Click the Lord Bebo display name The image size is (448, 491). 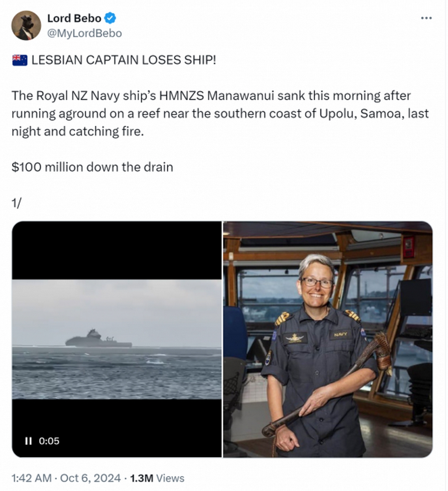point(74,18)
